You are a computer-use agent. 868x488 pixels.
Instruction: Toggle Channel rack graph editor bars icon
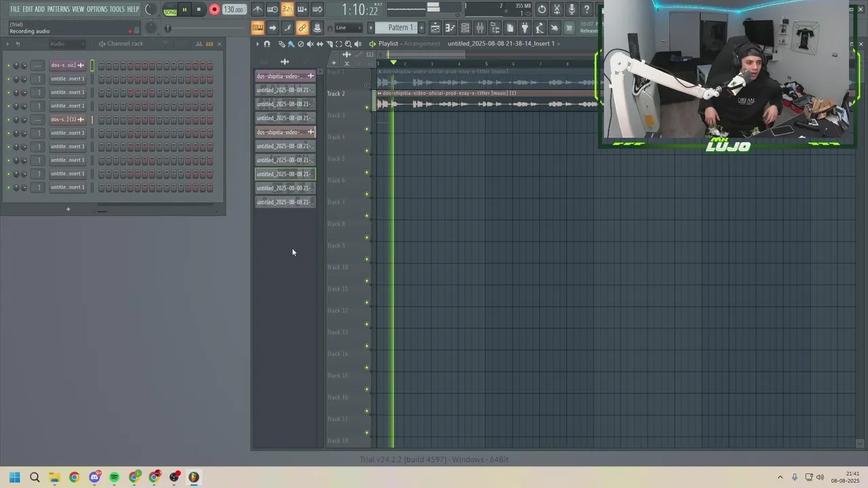click(199, 44)
